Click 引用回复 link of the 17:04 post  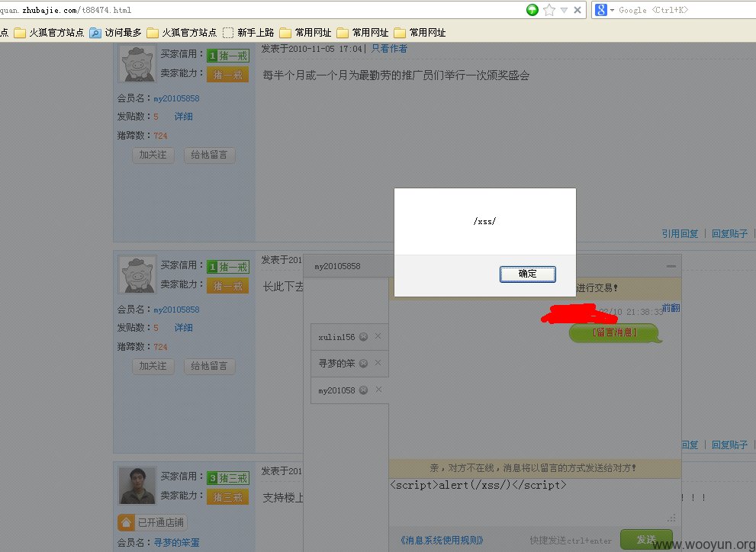[x=680, y=233]
